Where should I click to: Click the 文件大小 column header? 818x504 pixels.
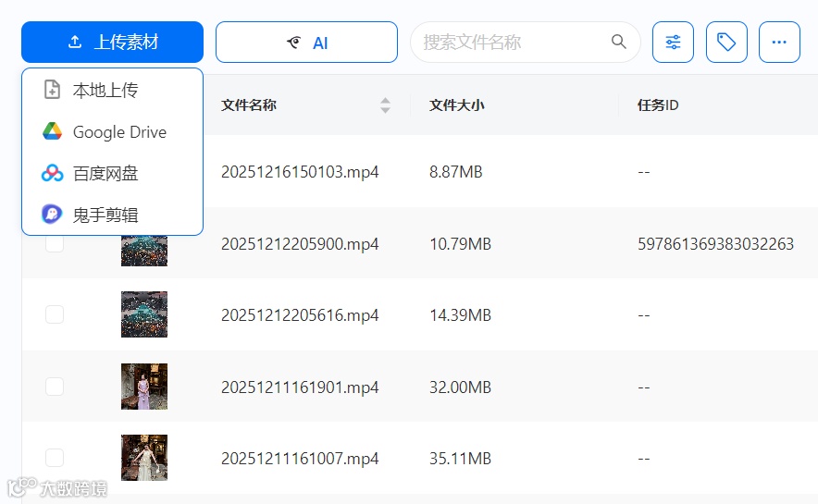(x=456, y=105)
